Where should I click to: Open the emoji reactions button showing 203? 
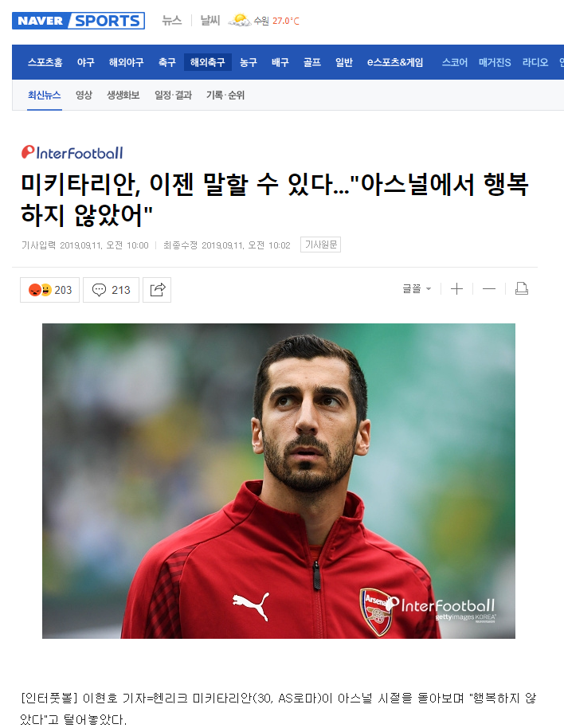coord(49,290)
